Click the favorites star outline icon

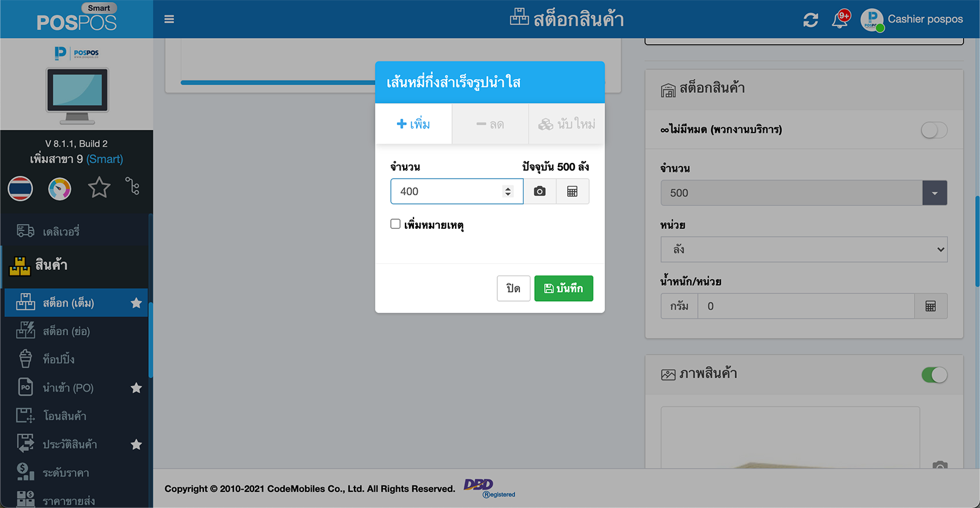pos(99,188)
